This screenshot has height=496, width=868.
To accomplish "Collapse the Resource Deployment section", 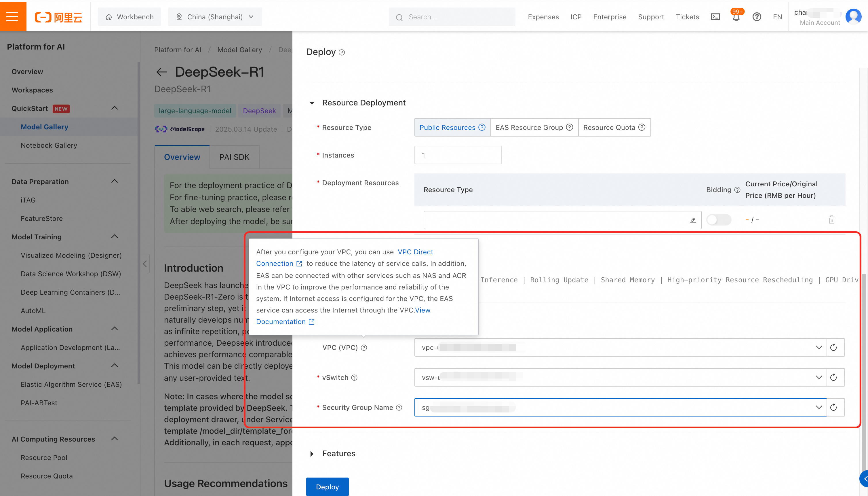I will pyautogui.click(x=312, y=103).
